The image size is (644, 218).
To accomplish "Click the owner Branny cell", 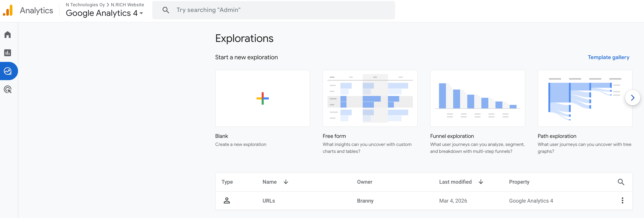I will pos(365,201).
